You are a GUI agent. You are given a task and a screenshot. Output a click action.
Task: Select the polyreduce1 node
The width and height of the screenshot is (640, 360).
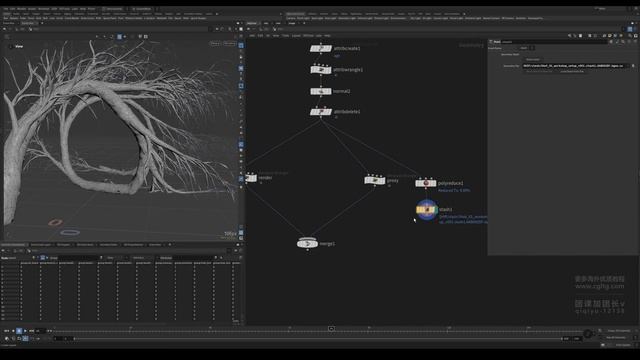point(426,183)
